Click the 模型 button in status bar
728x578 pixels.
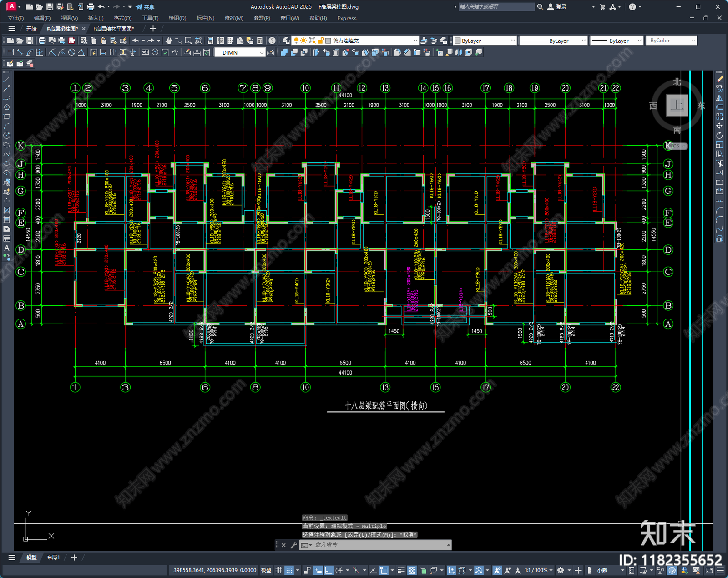pyautogui.click(x=266, y=570)
